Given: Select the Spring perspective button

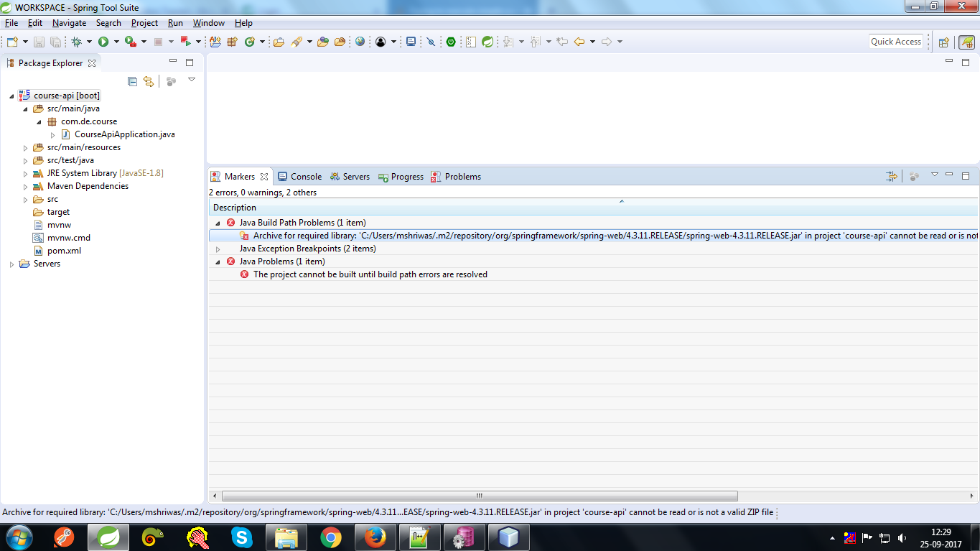Looking at the screenshot, I should [x=966, y=42].
